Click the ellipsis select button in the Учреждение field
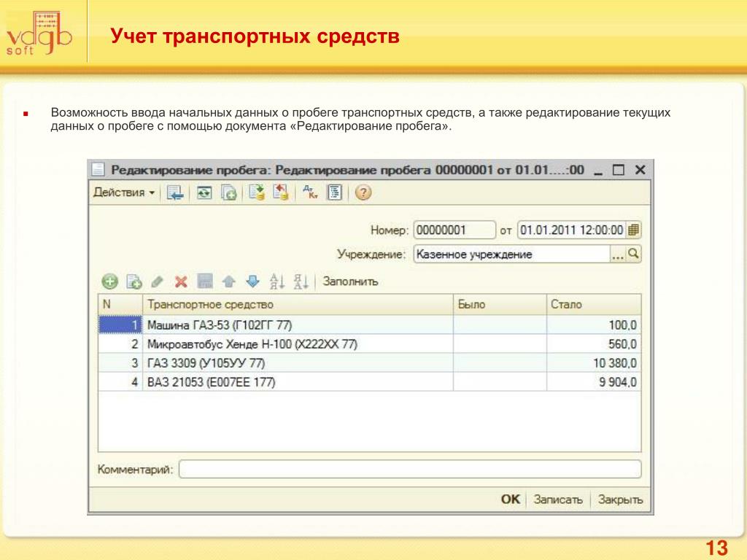 click(x=617, y=254)
